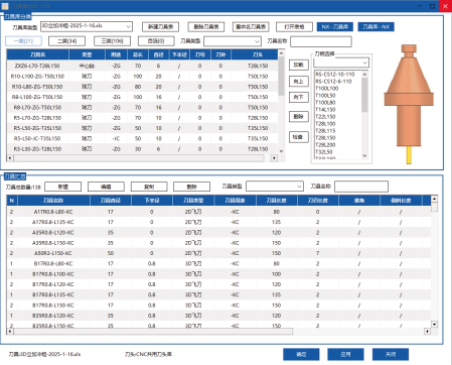Click the 刀具直径 column header in lower table
The image size is (452, 365).
pos(111,201)
